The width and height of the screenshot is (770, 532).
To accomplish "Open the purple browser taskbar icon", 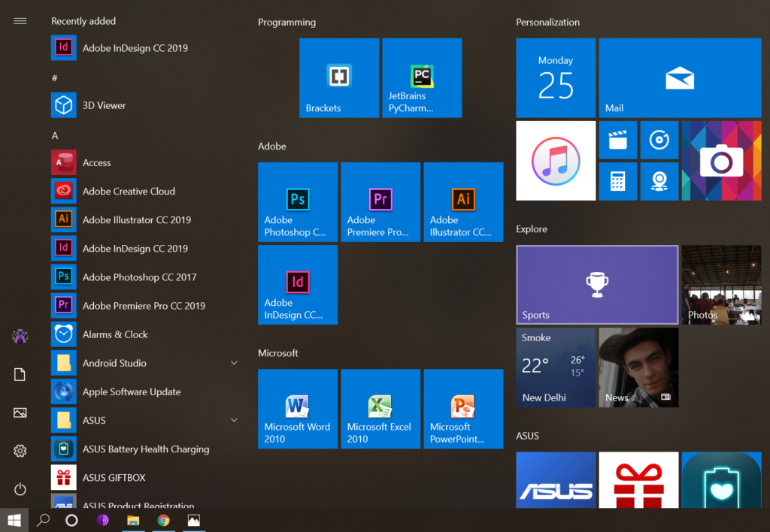I will coord(102,520).
